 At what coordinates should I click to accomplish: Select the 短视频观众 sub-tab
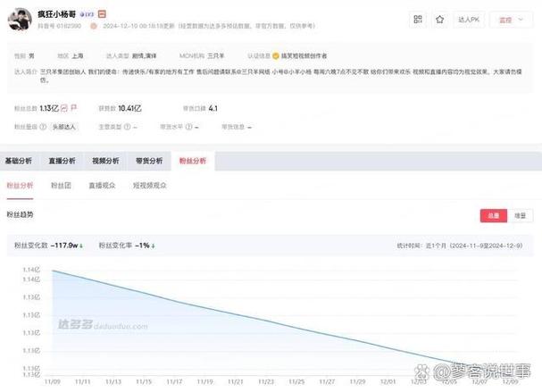click(x=150, y=185)
